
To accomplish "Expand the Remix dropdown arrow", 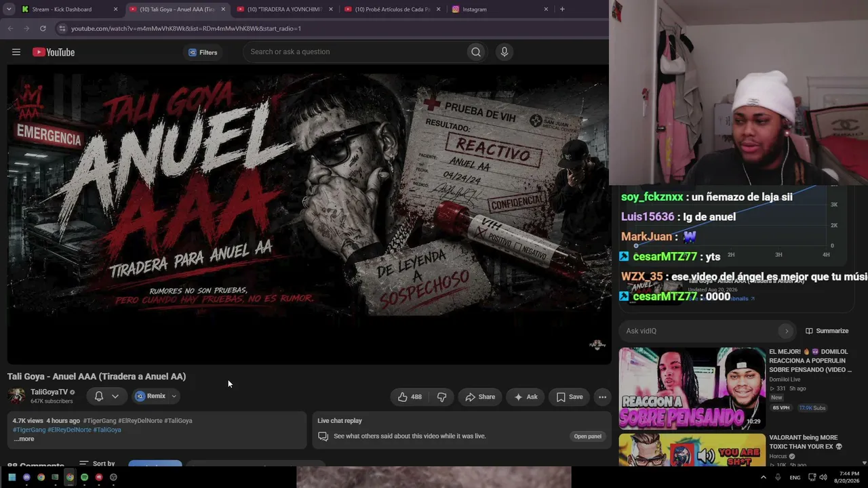I will pyautogui.click(x=174, y=396).
